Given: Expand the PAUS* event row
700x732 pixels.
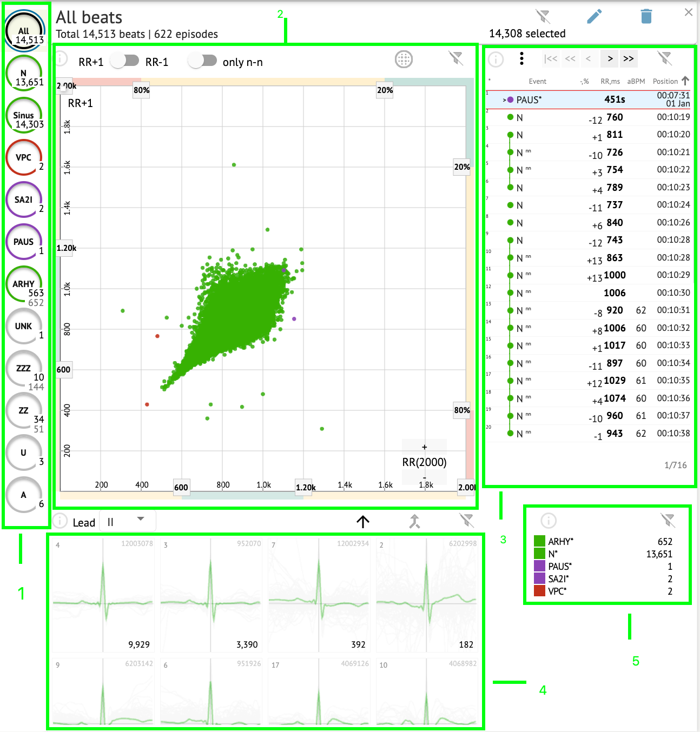Looking at the screenshot, I should pos(504,100).
